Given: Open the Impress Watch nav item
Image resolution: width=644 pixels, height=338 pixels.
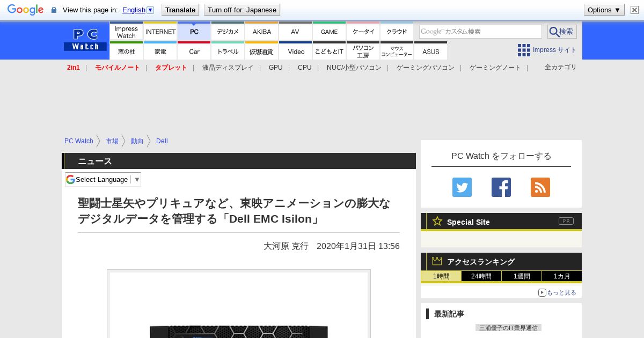Looking at the screenshot, I should 127,31.
